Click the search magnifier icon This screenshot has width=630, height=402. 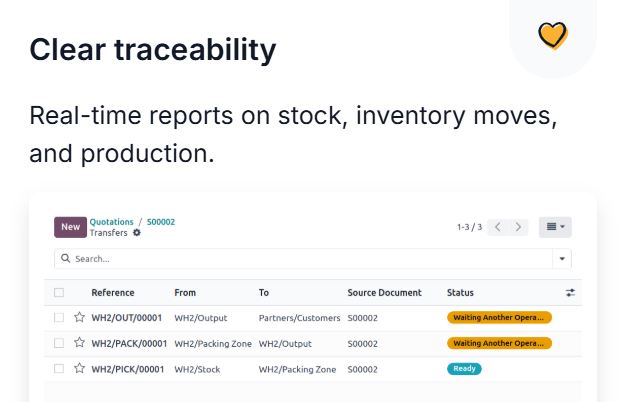click(x=65, y=258)
